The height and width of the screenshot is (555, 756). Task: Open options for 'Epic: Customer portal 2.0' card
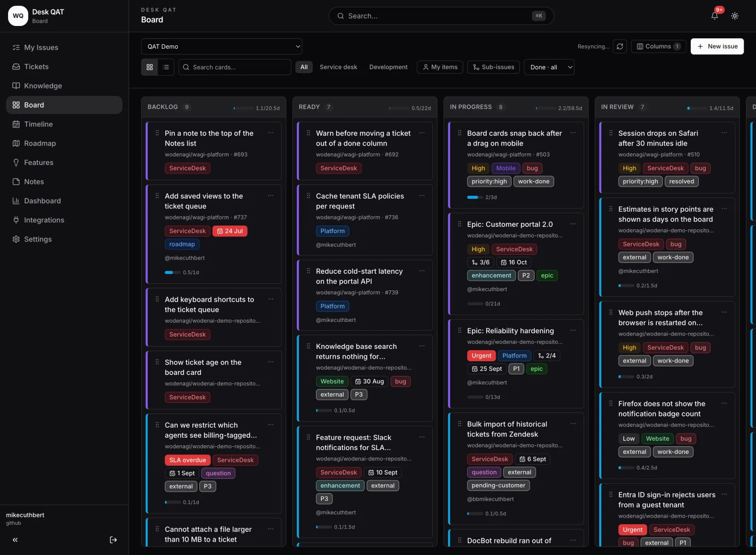coord(573,224)
